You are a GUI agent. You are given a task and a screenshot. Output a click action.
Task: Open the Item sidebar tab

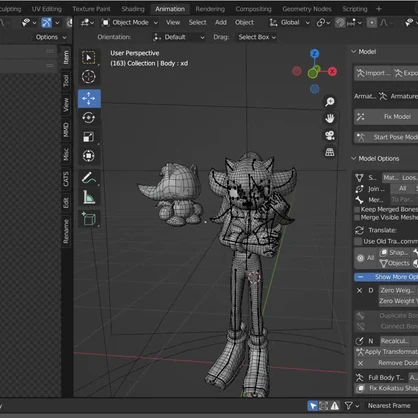click(x=66, y=57)
